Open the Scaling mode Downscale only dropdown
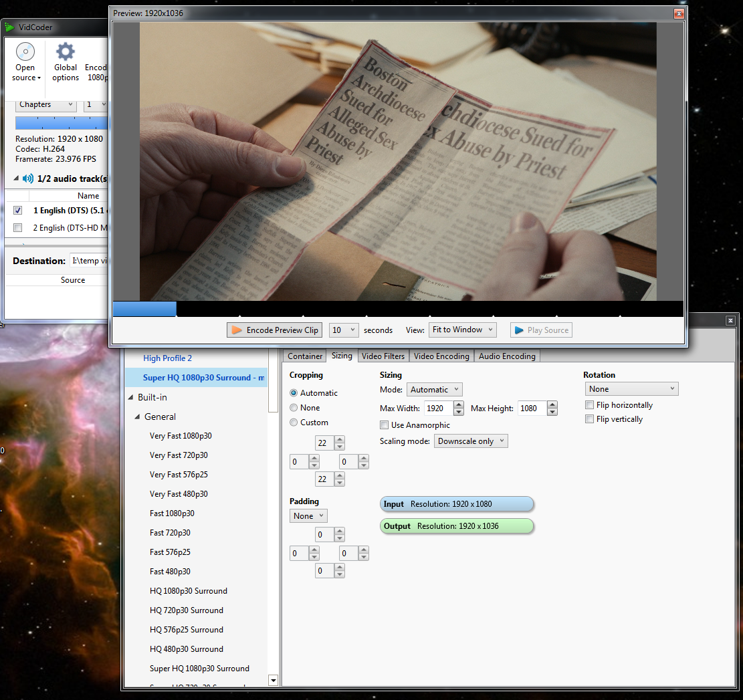The width and height of the screenshot is (743, 700). (x=471, y=441)
